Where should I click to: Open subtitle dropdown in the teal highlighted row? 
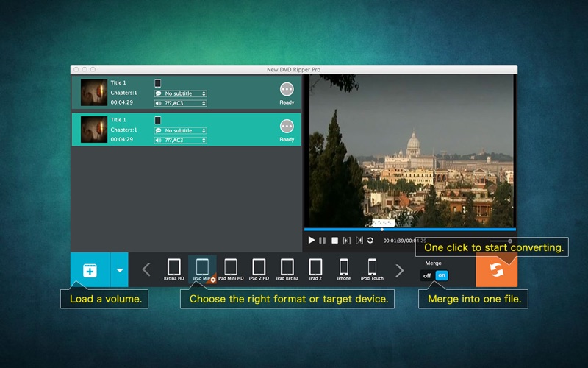click(180, 131)
